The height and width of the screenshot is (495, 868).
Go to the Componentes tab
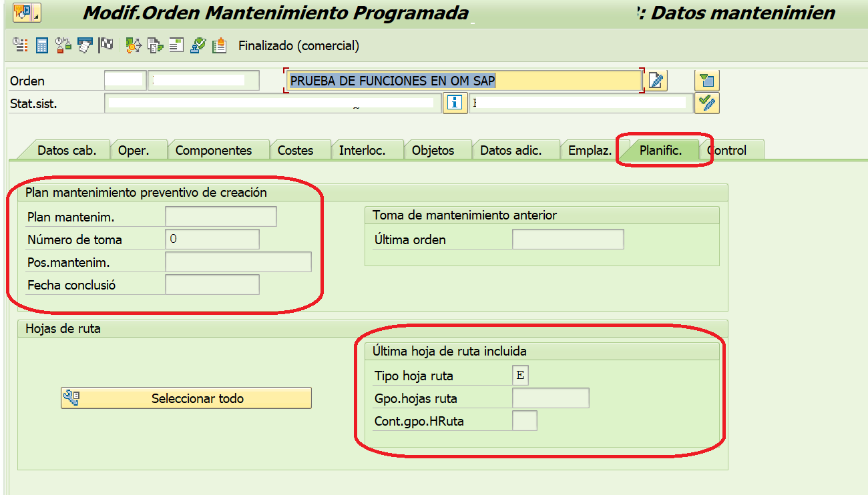pyautogui.click(x=214, y=150)
